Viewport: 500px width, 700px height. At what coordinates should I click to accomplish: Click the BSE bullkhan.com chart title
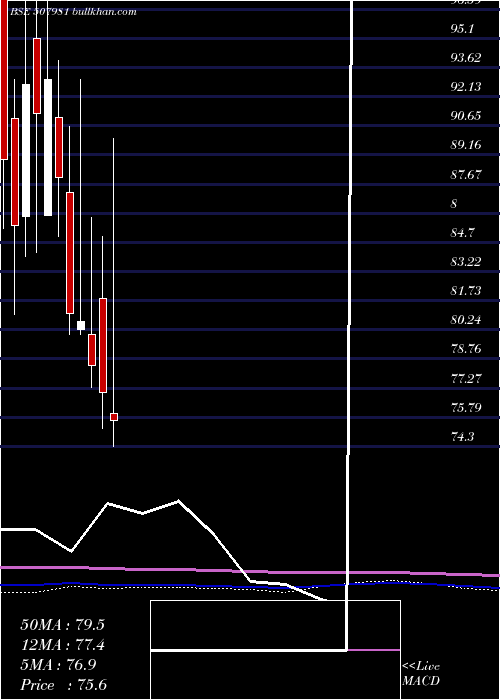coord(73,12)
